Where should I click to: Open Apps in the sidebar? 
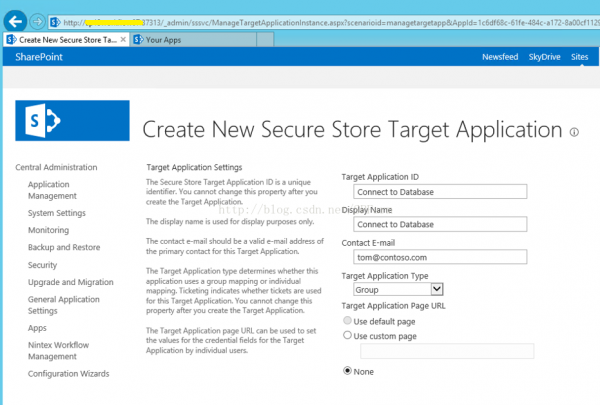[37, 328]
